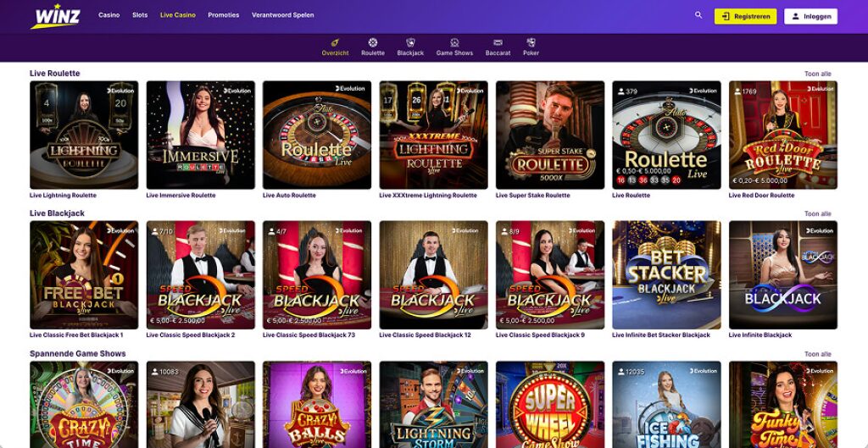Viewport: 868px width, 448px height.
Task: Open Casino in the top menu
Action: pos(109,15)
